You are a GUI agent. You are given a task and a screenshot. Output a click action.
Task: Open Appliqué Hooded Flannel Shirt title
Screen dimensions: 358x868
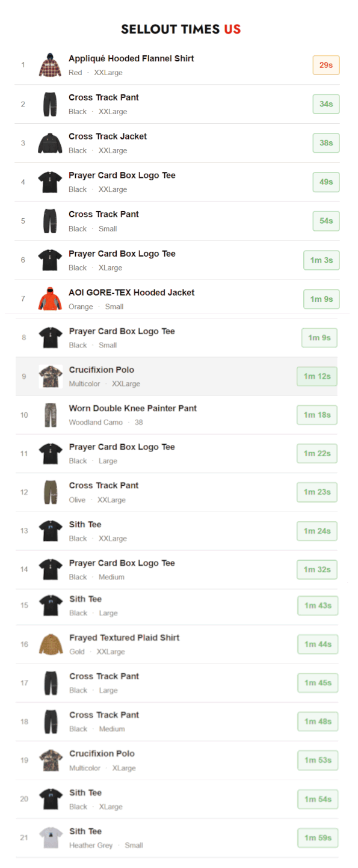tap(131, 58)
